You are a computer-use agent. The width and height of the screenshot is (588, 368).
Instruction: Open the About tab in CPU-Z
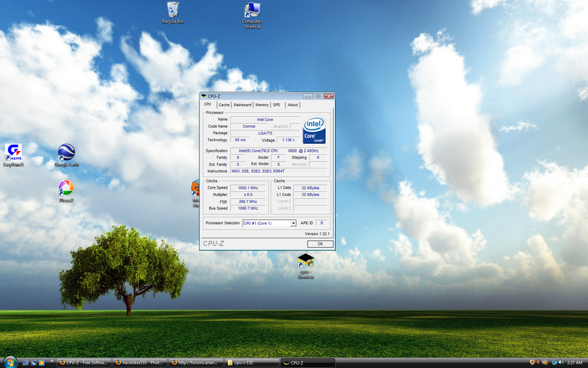click(x=293, y=105)
